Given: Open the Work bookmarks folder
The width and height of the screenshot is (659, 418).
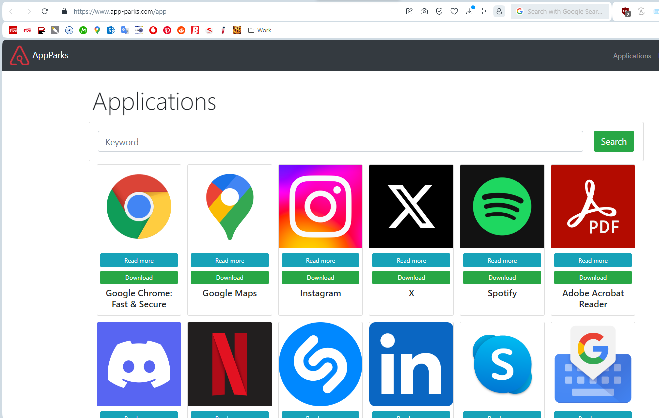Looking at the screenshot, I should click(259, 30).
